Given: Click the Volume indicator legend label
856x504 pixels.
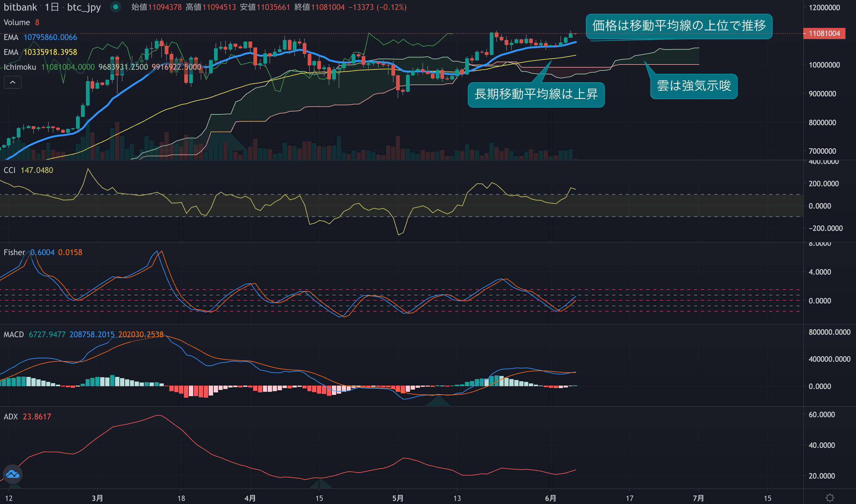Looking at the screenshot, I should tap(17, 22).
